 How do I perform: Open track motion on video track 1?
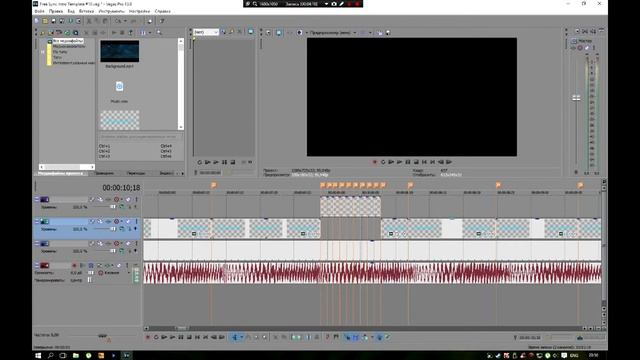coord(100,199)
